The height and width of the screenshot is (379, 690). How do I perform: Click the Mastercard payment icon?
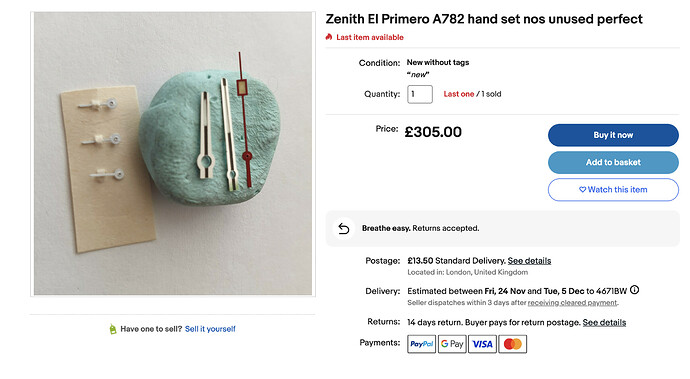click(x=513, y=344)
